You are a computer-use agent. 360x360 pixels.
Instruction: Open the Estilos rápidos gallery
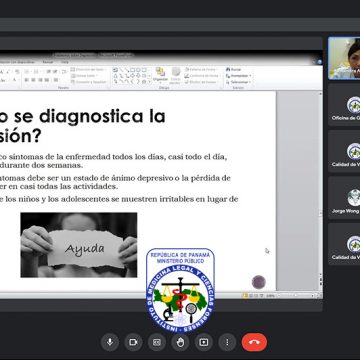(x=176, y=75)
